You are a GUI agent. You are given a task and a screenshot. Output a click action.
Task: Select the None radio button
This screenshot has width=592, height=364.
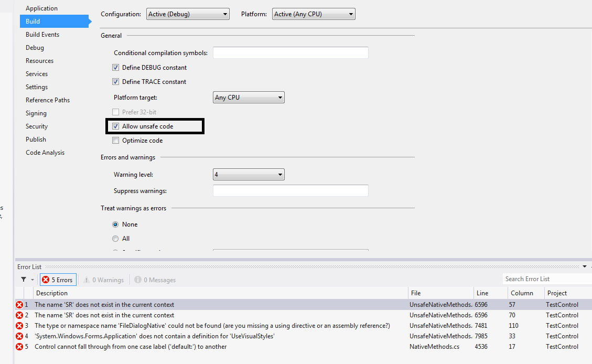[x=115, y=224]
